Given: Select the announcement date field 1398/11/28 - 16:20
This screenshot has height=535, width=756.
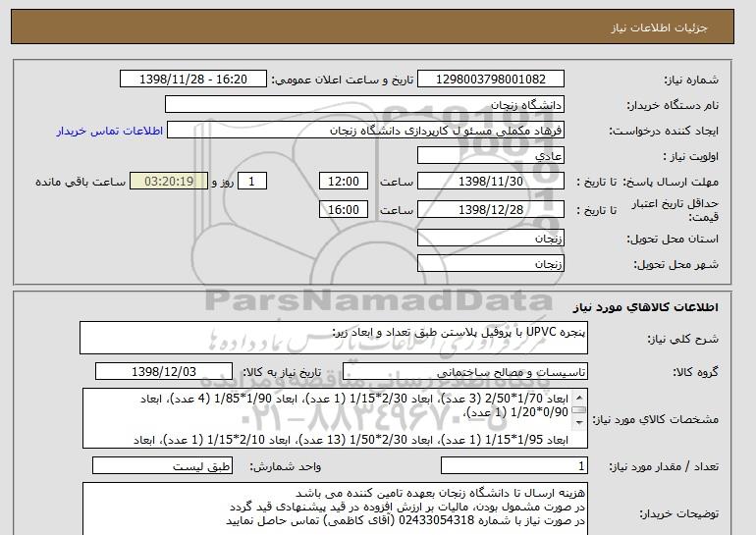Looking at the screenshot, I should 192,80.
